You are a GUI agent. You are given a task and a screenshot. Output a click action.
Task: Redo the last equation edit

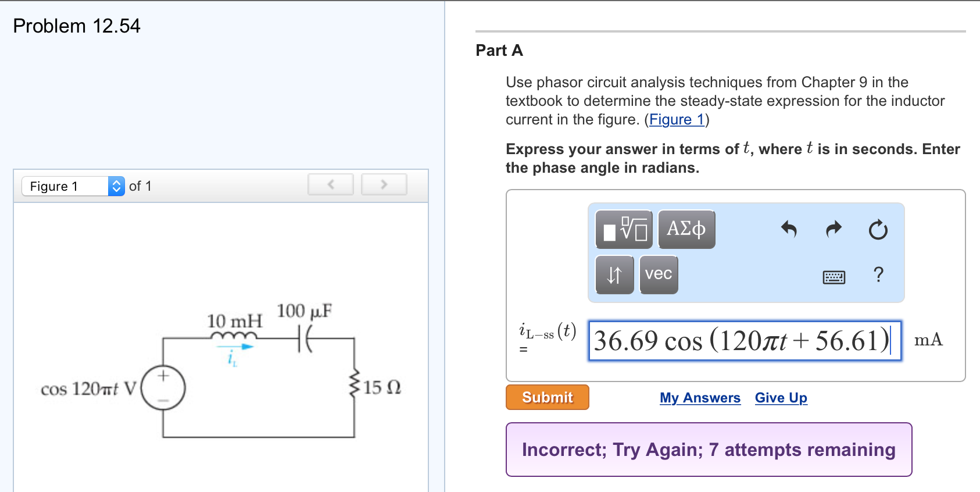pyautogui.click(x=833, y=230)
